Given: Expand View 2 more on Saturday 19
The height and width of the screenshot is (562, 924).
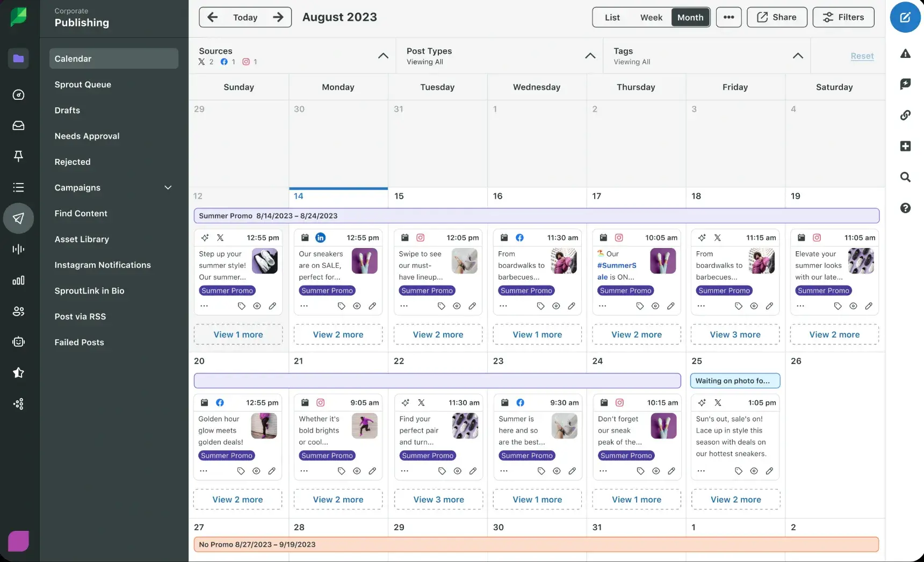Looking at the screenshot, I should pyautogui.click(x=834, y=334).
